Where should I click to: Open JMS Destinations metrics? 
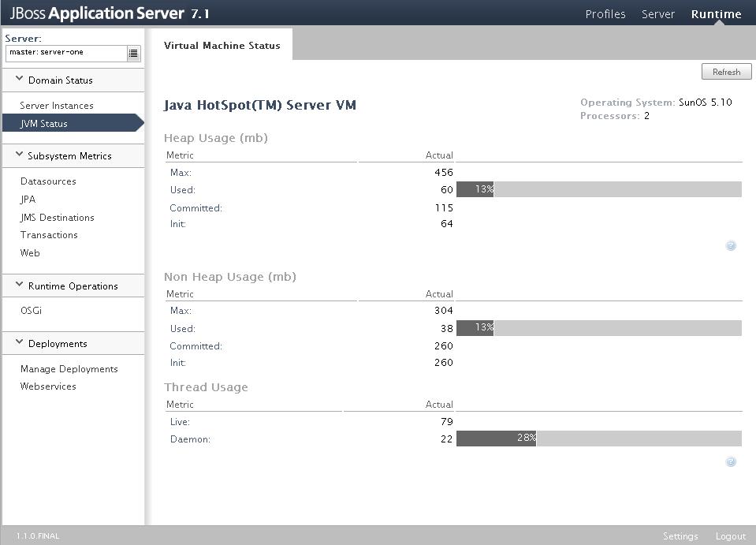[x=57, y=218]
